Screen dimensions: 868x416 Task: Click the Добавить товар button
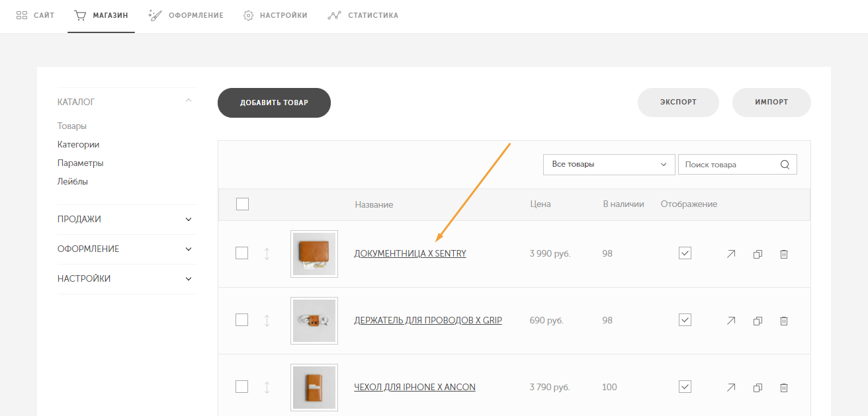pyautogui.click(x=274, y=103)
